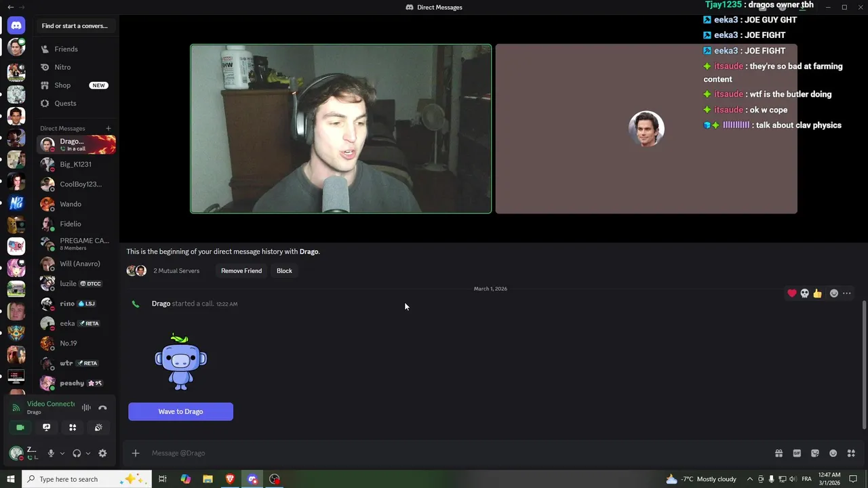Open Discord user settings gear

click(x=102, y=453)
